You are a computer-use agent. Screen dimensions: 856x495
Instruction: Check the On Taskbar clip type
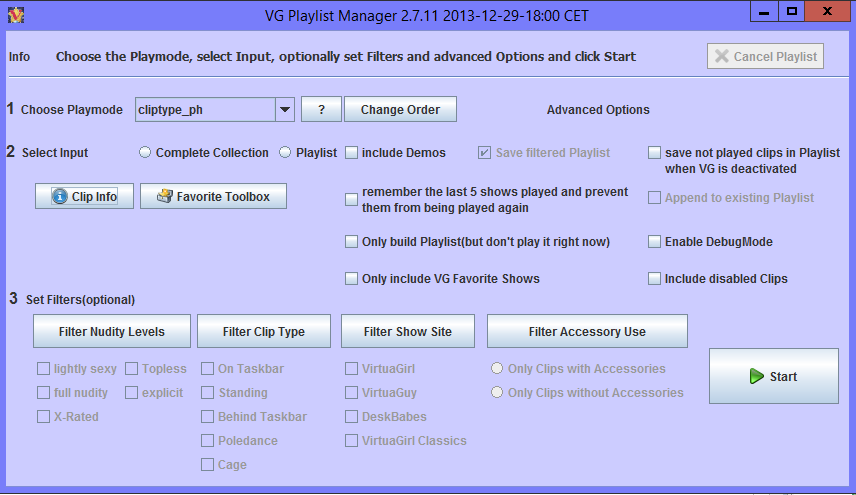pyautogui.click(x=207, y=369)
